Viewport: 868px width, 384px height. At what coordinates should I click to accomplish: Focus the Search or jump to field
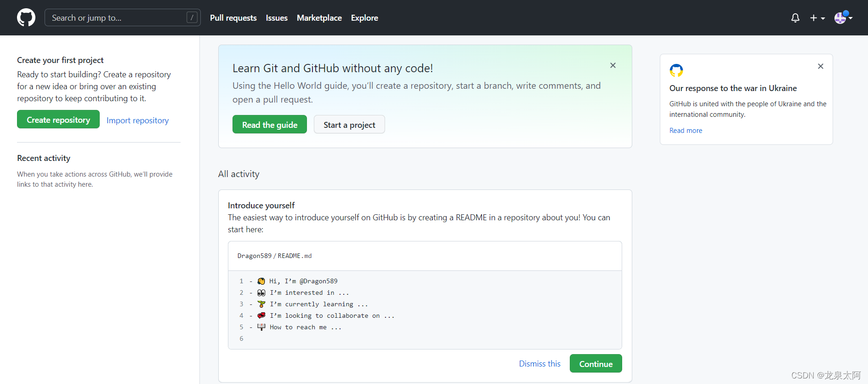123,17
